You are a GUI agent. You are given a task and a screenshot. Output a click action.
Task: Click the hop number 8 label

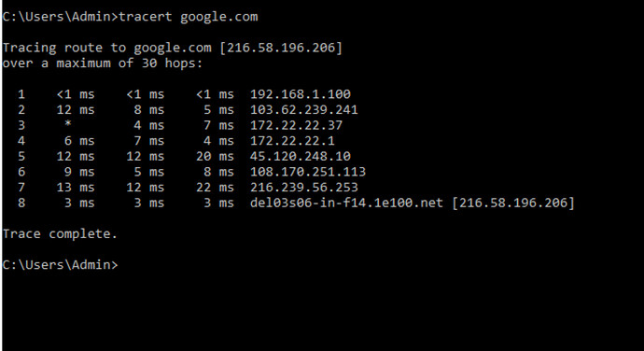coord(21,203)
